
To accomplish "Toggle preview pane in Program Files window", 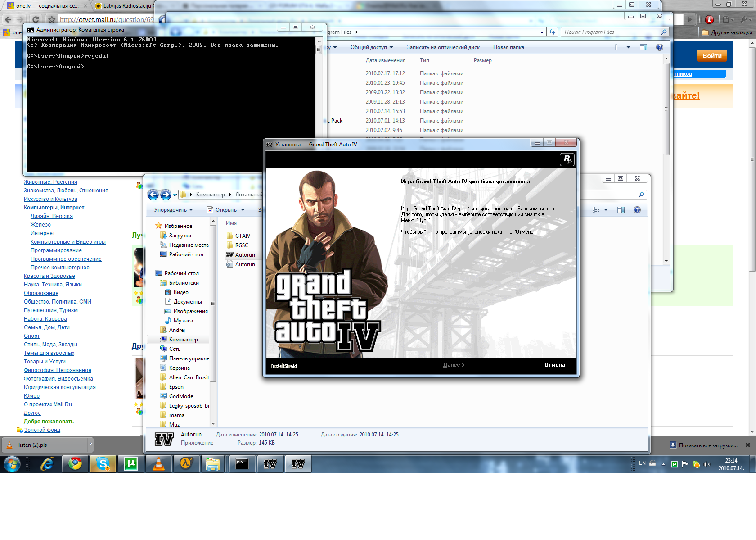I will coord(643,47).
